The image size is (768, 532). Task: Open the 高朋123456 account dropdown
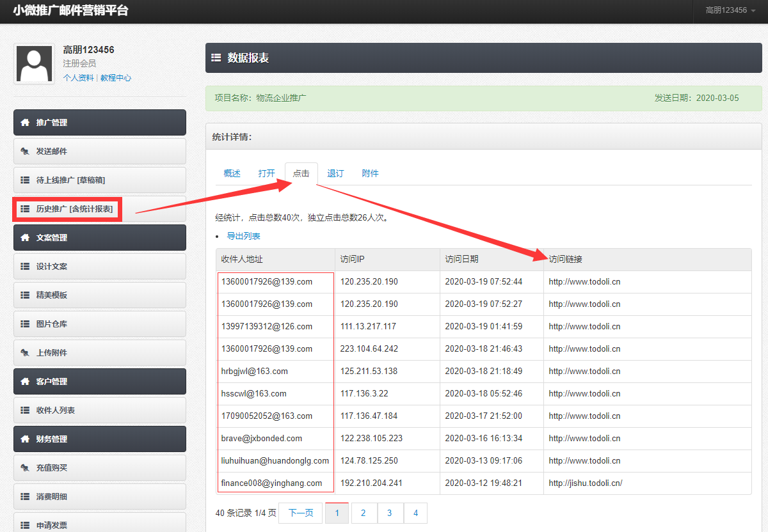(x=730, y=10)
